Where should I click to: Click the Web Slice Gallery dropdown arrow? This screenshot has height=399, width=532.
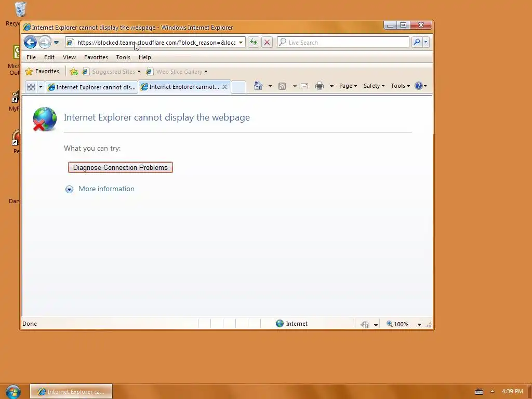[206, 72]
